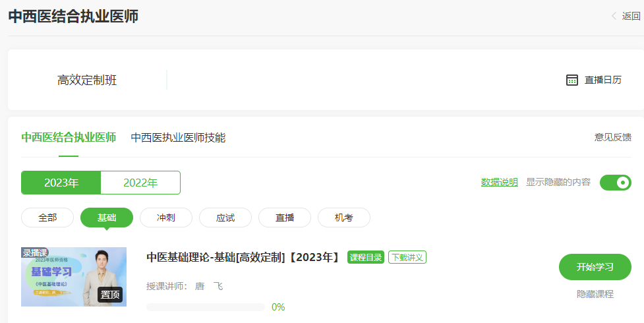
Task: Select the 中西医结合执业医师 tab
Action: (x=69, y=138)
